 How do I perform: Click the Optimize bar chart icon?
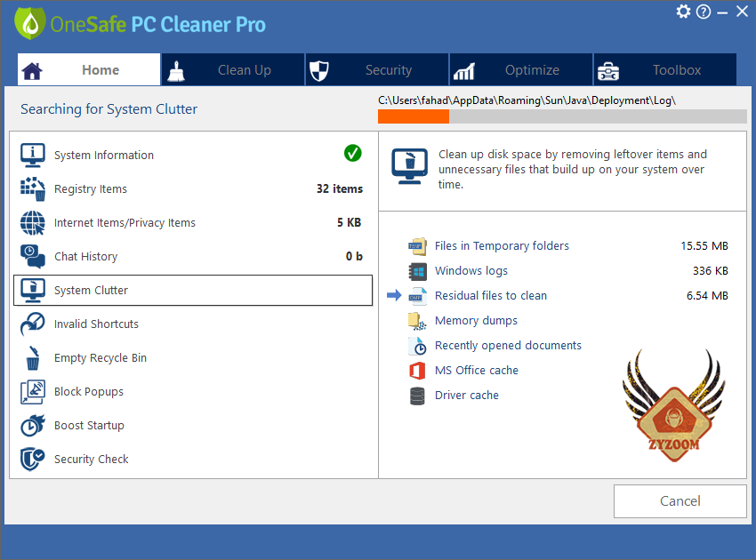point(463,71)
